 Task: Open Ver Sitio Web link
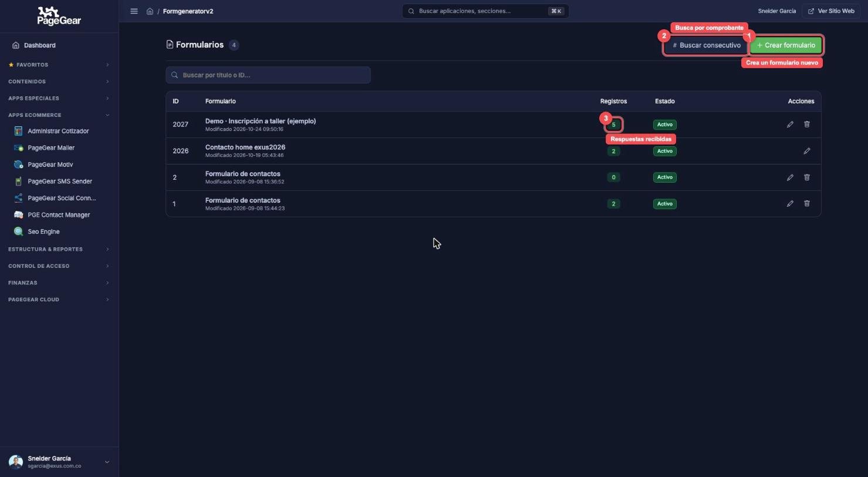pyautogui.click(x=832, y=11)
